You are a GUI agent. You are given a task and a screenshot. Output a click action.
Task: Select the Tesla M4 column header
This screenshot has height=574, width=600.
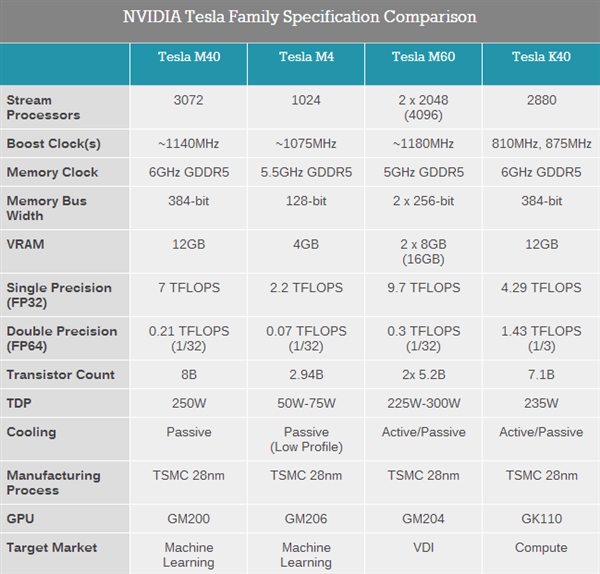[306, 57]
